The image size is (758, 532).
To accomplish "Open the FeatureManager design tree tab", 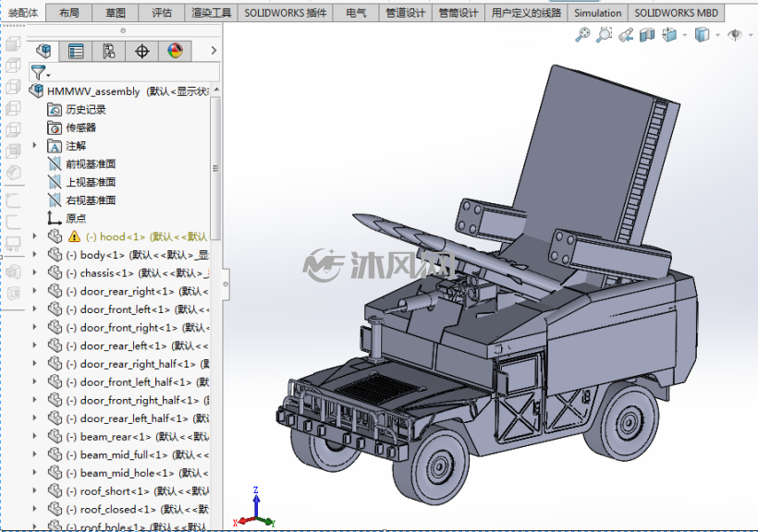I will (x=43, y=51).
